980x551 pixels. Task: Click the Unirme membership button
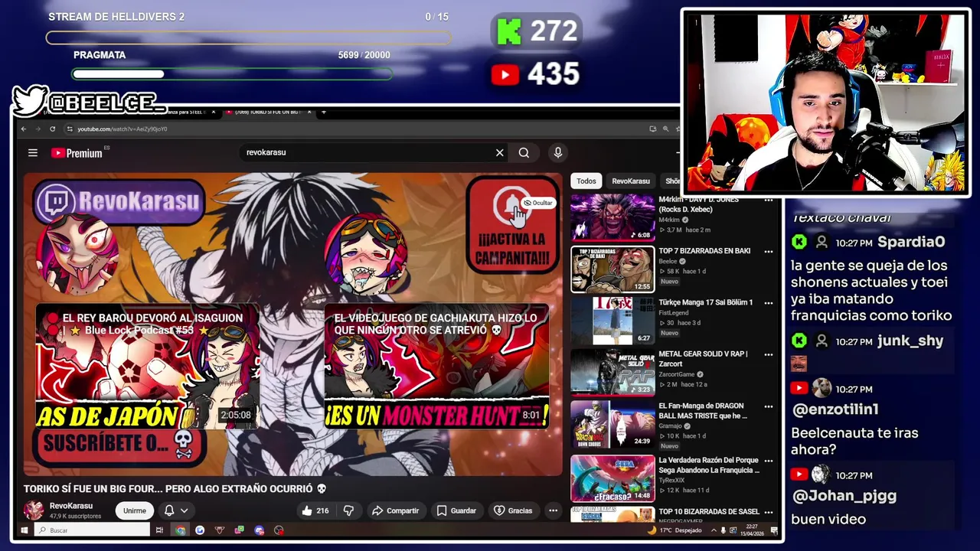point(135,510)
